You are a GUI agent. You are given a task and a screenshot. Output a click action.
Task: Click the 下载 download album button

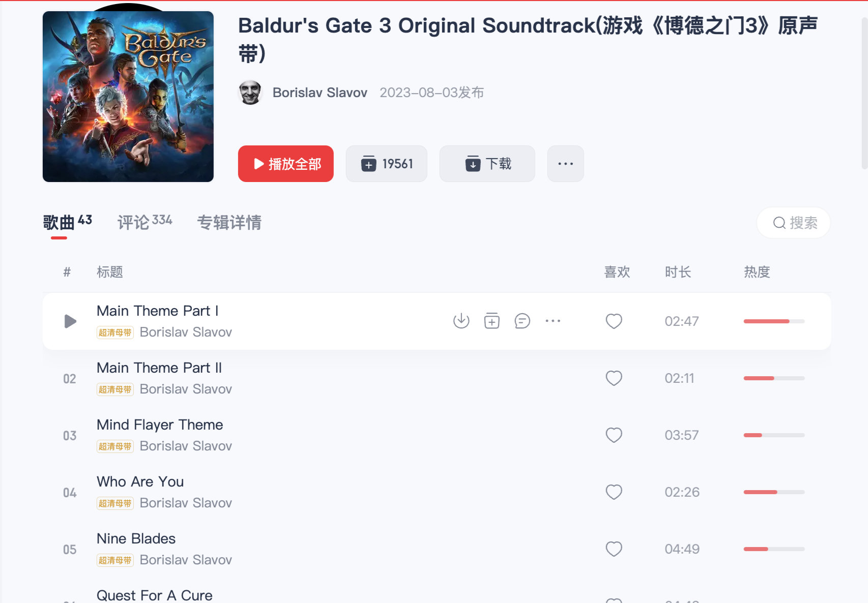point(487,164)
